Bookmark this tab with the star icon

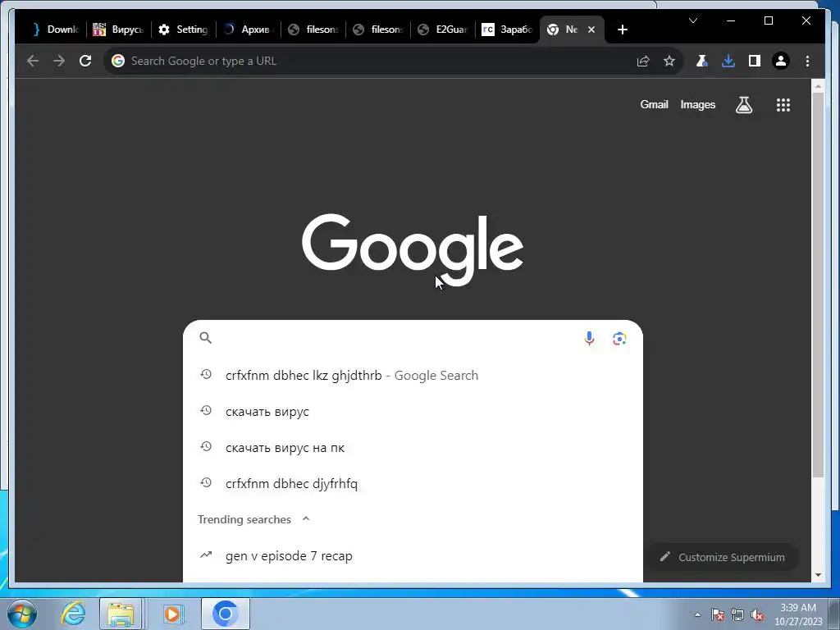tap(669, 61)
